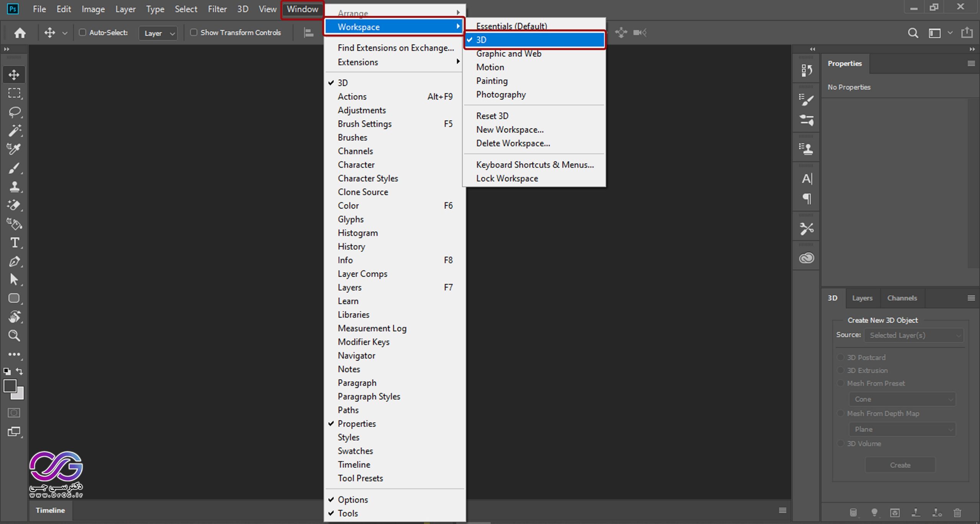Select the Pen tool
Screen dimensions: 980x524
point(14,261)
